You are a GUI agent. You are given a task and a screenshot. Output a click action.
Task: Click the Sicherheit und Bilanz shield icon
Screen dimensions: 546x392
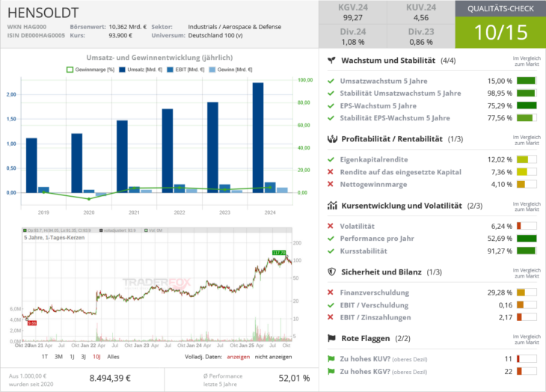[x=331, y=272]
